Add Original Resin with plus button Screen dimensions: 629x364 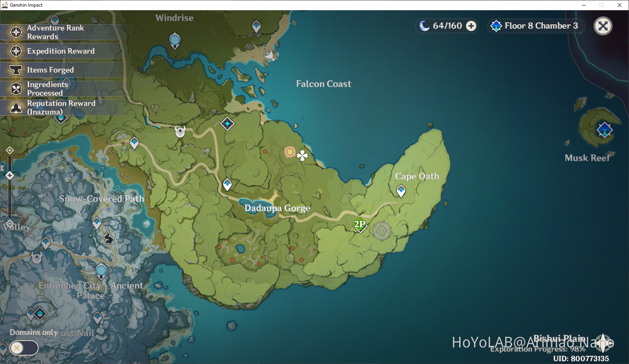(x=471, y=26)
